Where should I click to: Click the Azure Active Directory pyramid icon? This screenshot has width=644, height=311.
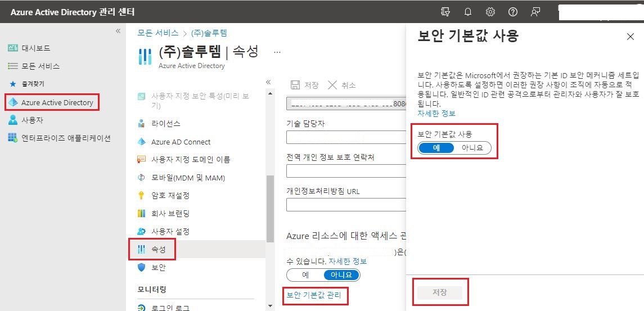(x=13, y=102)
